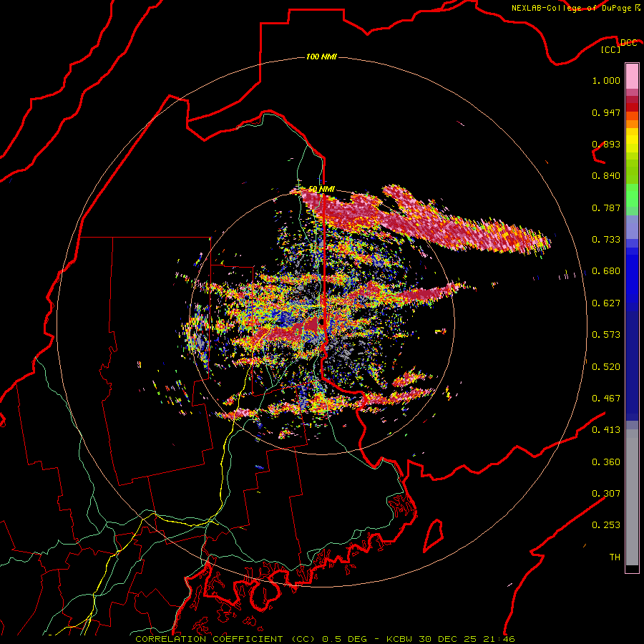Pick the orange color bar segment
The width and height of the screenshot is (644, 644).
coord(632,124)
